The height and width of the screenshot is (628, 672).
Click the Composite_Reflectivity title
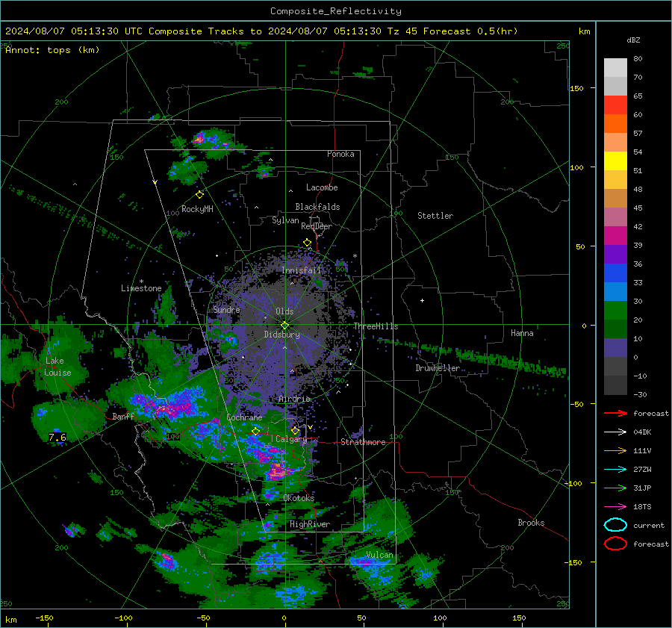(336, 11)
